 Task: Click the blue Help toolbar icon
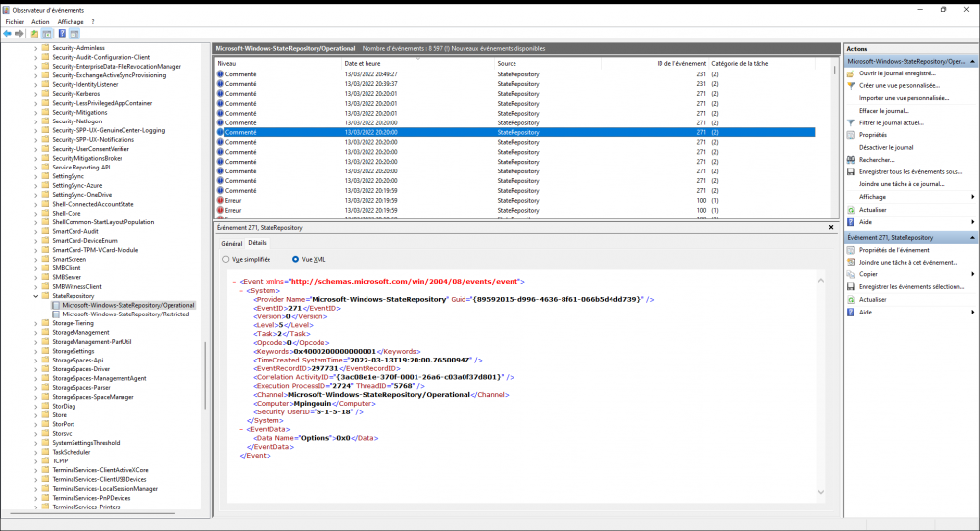(x=61, y=33)
